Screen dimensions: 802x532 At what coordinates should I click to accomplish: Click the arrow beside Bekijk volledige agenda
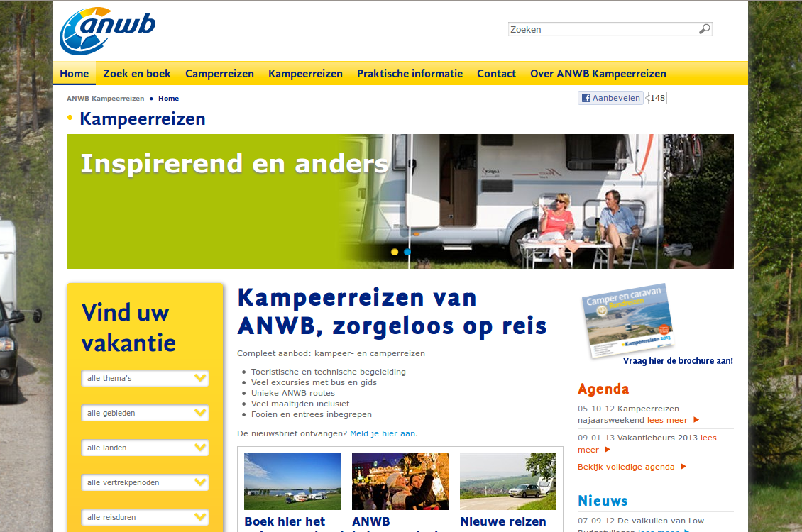[683, 466]
